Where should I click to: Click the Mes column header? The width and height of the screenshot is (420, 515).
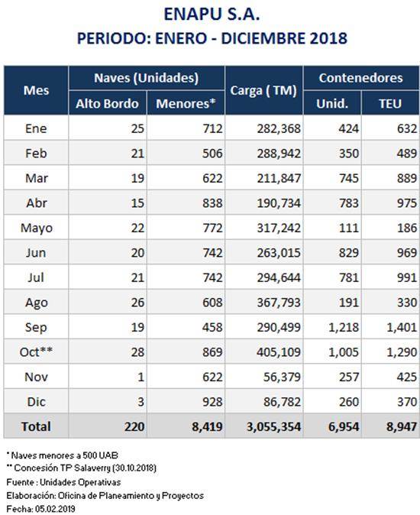36,90
